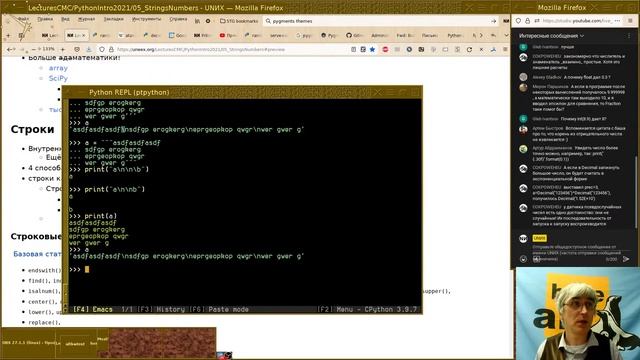Expand the 'Интересные сообщения' chat dropdown

[x=551, y=36]
